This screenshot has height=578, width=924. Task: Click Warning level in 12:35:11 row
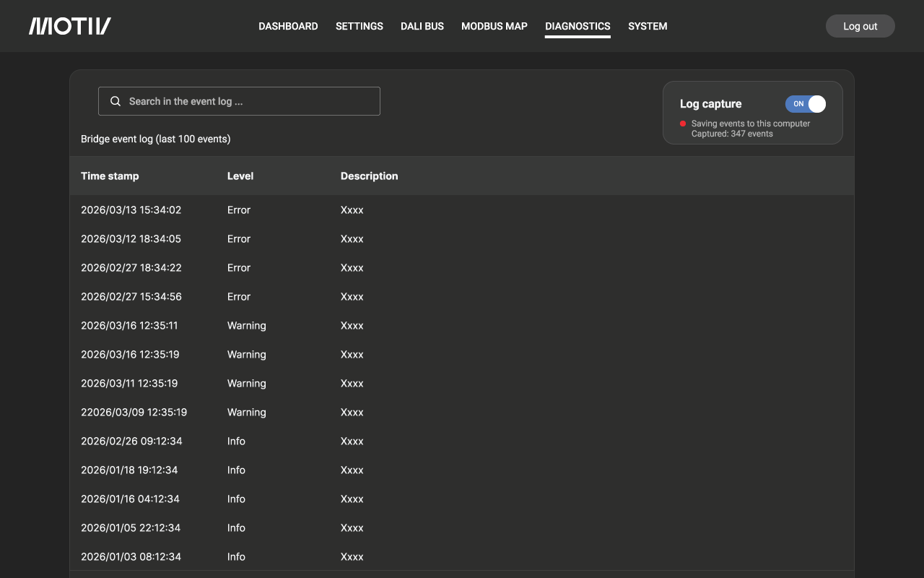[x=247, y=325]
